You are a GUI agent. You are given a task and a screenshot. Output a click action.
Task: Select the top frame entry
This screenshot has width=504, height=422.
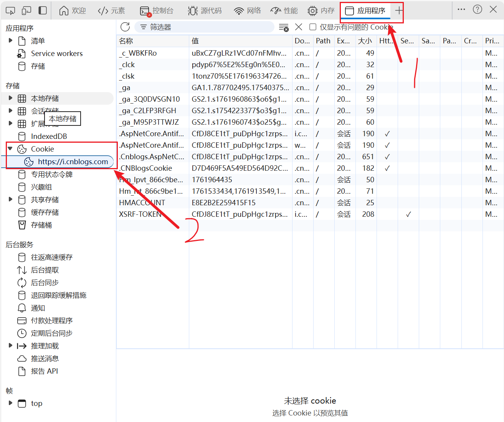tap(36, 404)
